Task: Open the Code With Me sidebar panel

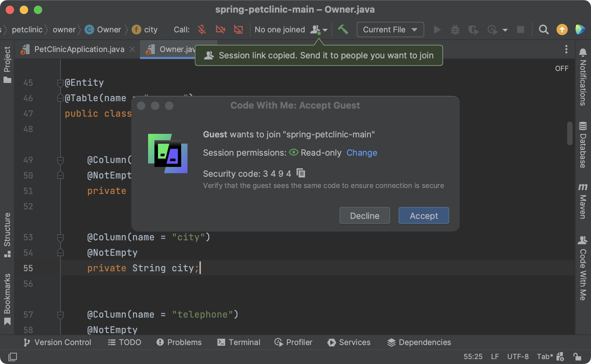Action: pos(583,269)
